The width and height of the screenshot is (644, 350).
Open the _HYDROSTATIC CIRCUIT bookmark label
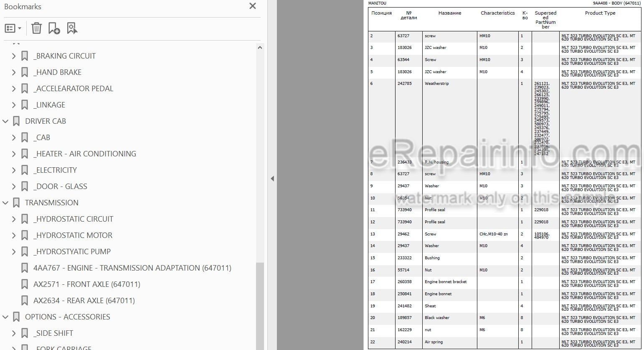point(73,219)
